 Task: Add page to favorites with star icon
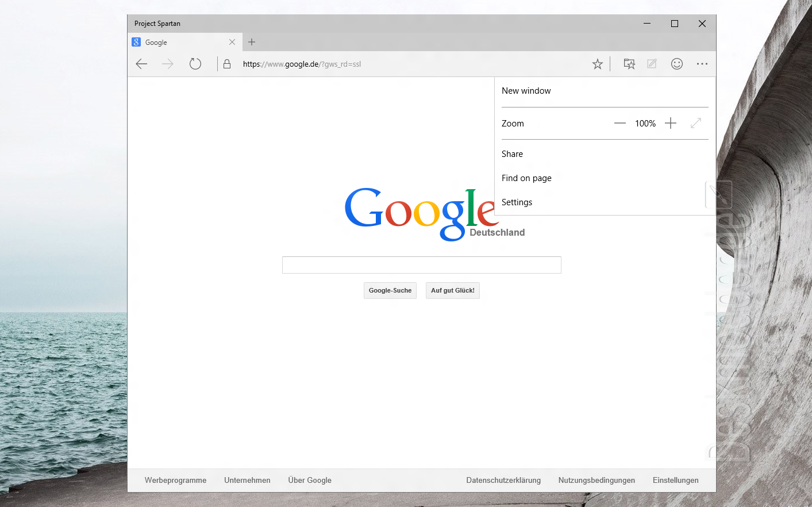point(598,64)
